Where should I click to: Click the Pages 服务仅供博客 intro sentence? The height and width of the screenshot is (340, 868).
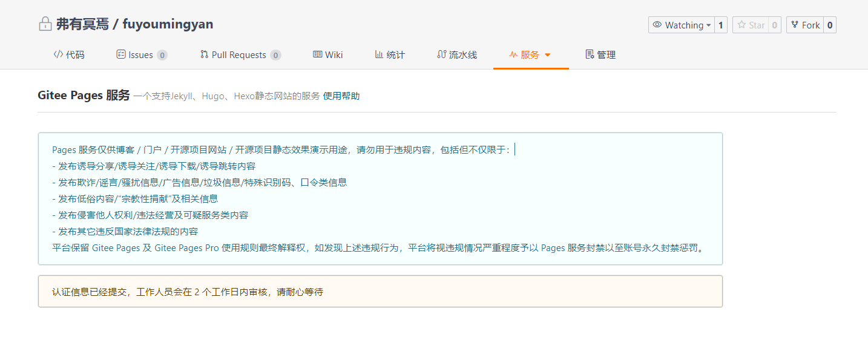coord(281,149)
